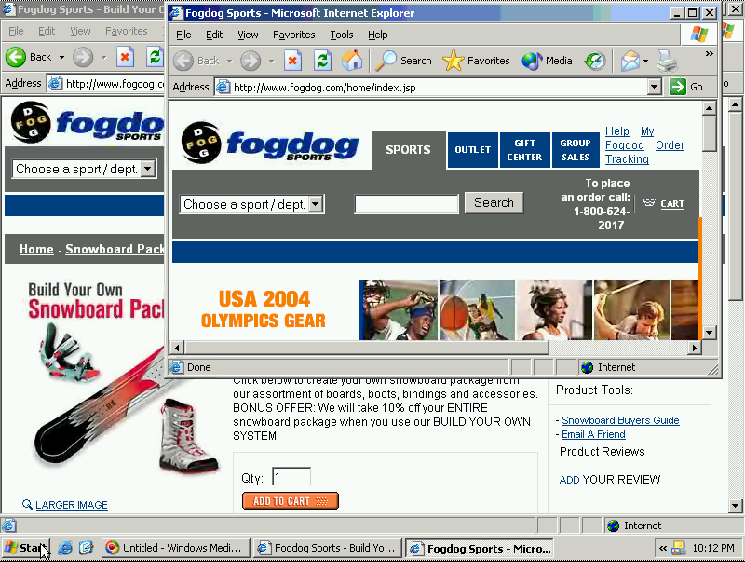Click CART link with cart icon
Viewport: 745px width, 562px height.
664,204
